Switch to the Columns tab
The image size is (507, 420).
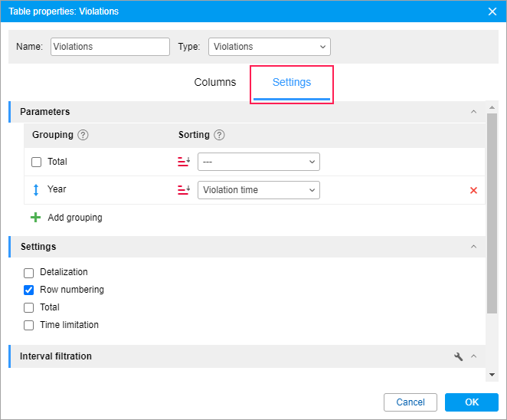coord(215,83)
